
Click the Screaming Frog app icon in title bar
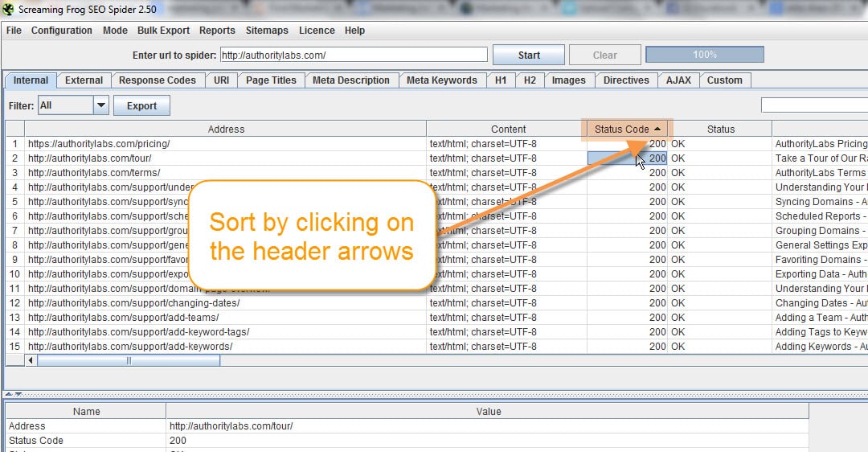[8, 9]
